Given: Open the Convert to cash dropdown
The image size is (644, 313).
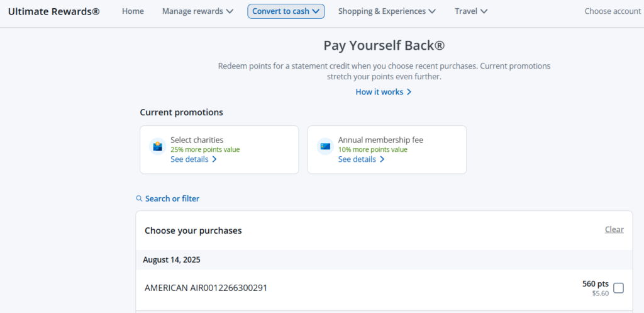Looking at the screenshot, I should [x=286, y=11].
